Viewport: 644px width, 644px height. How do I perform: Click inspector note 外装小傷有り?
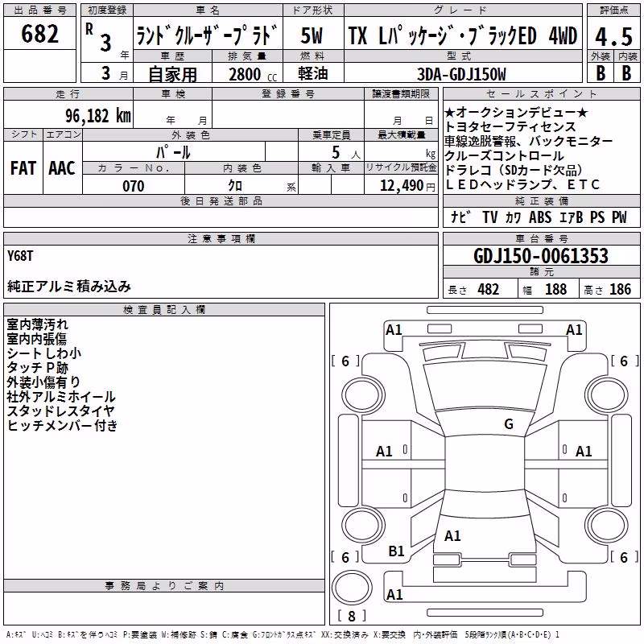[x=43, y=382]
